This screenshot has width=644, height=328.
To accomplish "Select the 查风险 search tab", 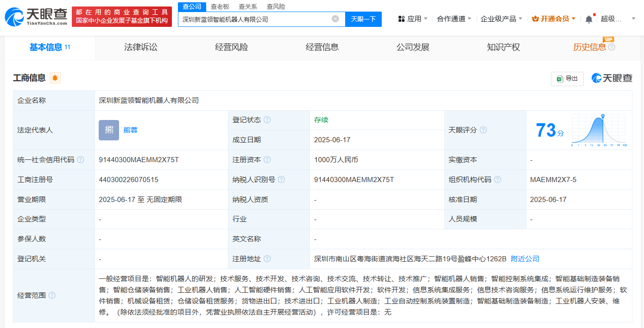I will pyautogui.click(x=276, y=6).
